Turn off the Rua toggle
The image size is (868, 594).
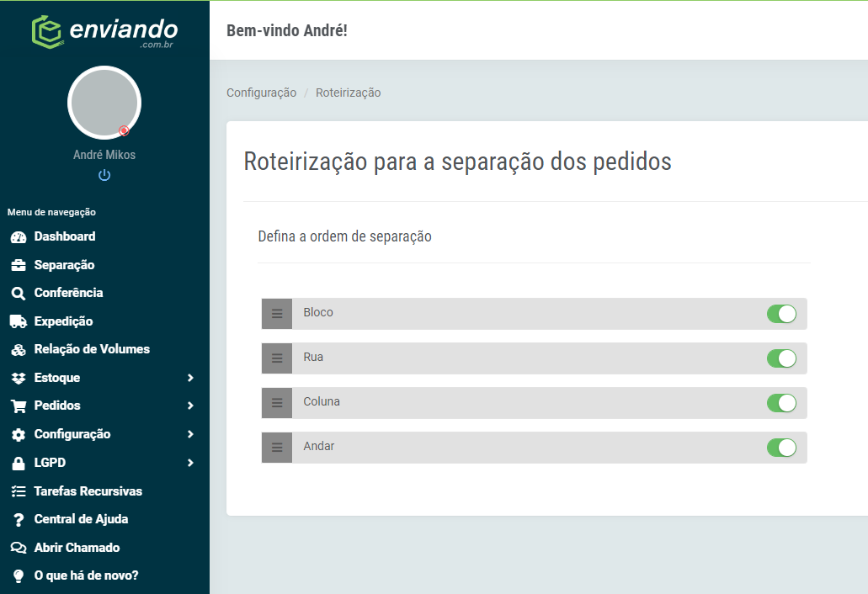[x=781, y=358]
